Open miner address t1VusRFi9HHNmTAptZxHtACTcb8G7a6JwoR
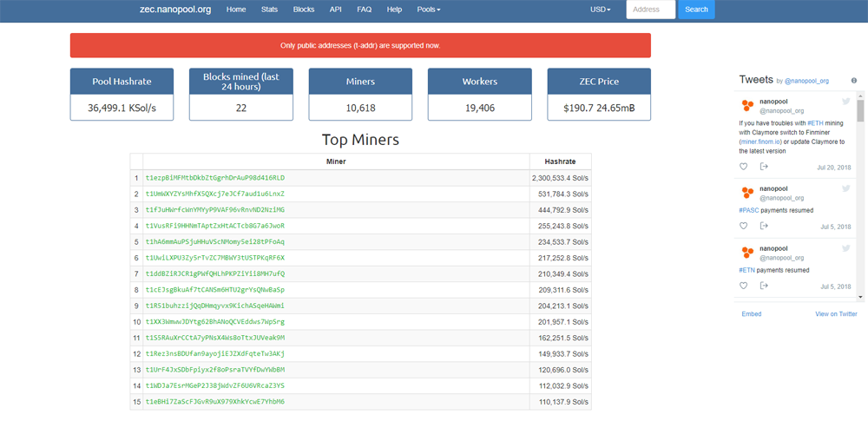 tap(214, 226)
